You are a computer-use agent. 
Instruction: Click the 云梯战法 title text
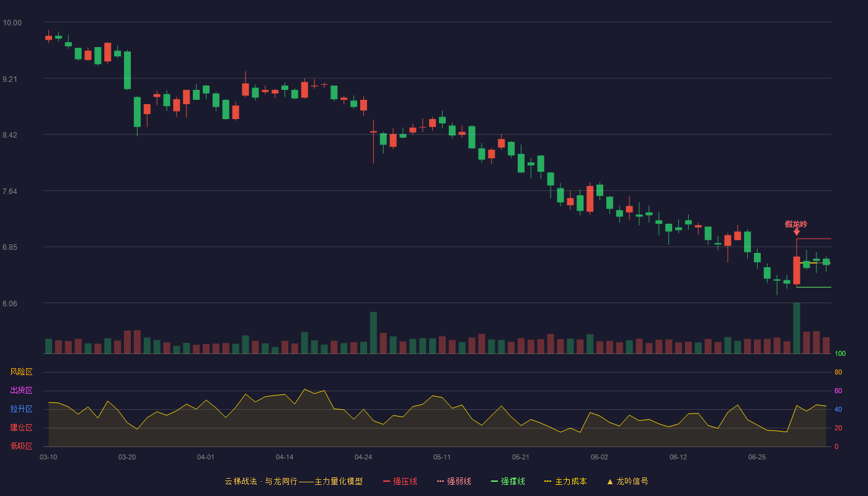point(241,481)
